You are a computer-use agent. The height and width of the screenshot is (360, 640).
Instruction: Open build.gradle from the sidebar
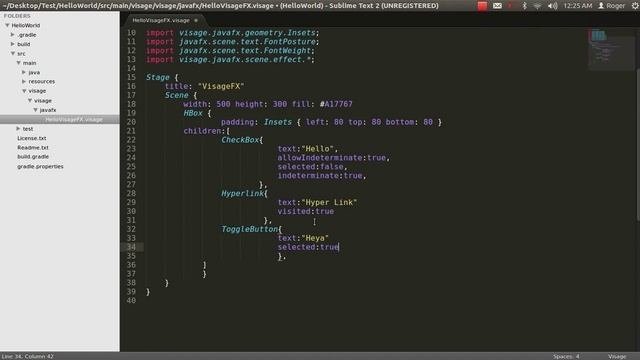(33, 157)
